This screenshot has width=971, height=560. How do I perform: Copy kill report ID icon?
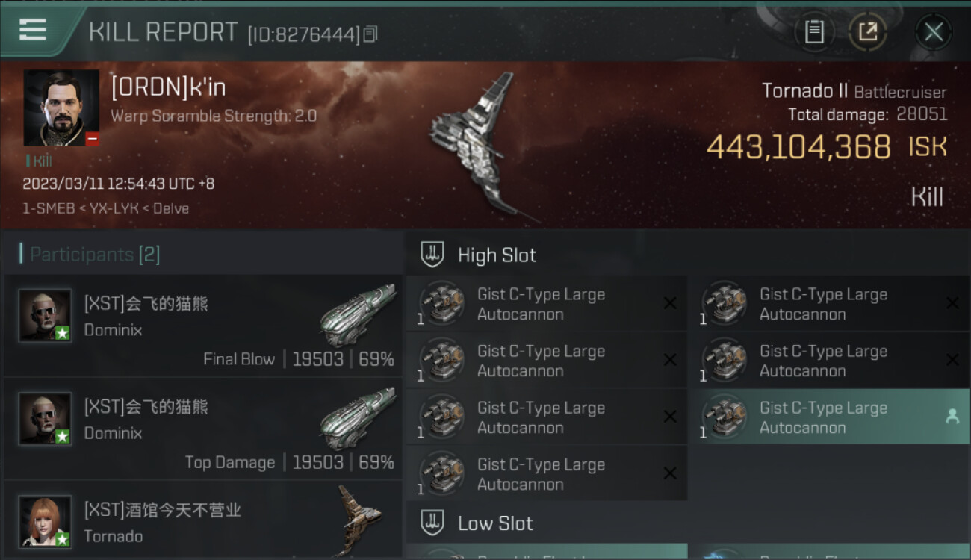pos(370,34)
